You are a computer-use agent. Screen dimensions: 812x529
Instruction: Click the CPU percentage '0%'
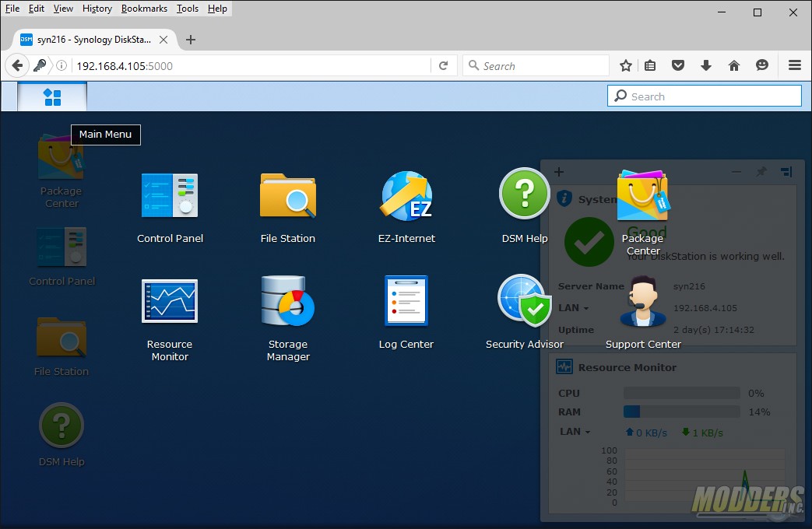click(756, 394)
